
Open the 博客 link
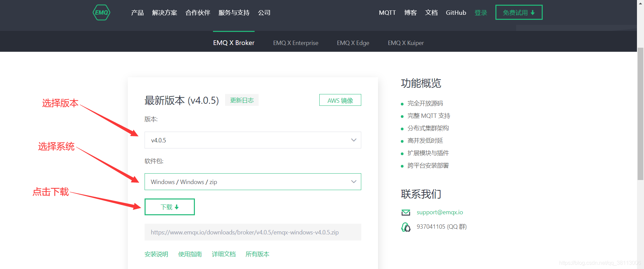[411, 13]
